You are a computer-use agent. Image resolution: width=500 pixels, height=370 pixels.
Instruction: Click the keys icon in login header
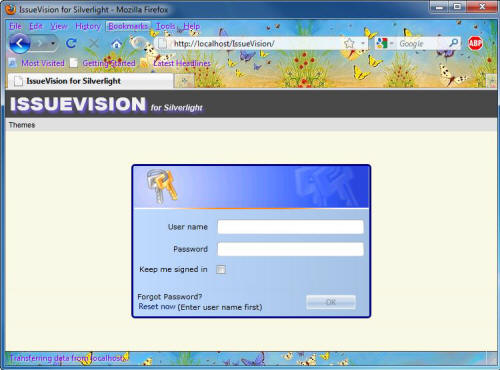162,186
